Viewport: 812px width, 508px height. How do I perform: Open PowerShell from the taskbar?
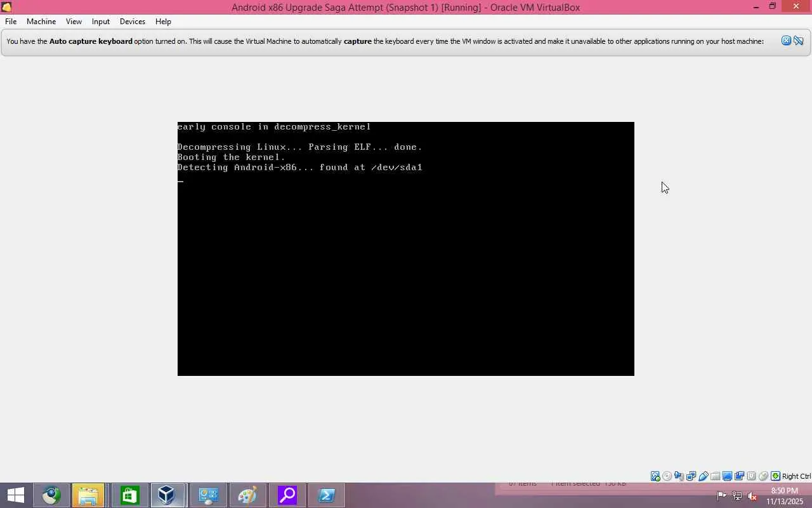click(327, 495)
